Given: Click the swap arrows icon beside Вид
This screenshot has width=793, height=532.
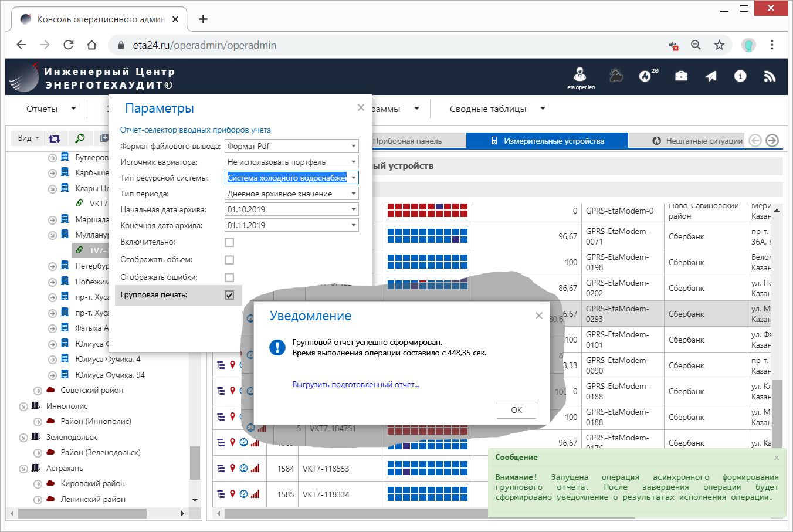Looking at the screenshot, I should tap(55, 138).
